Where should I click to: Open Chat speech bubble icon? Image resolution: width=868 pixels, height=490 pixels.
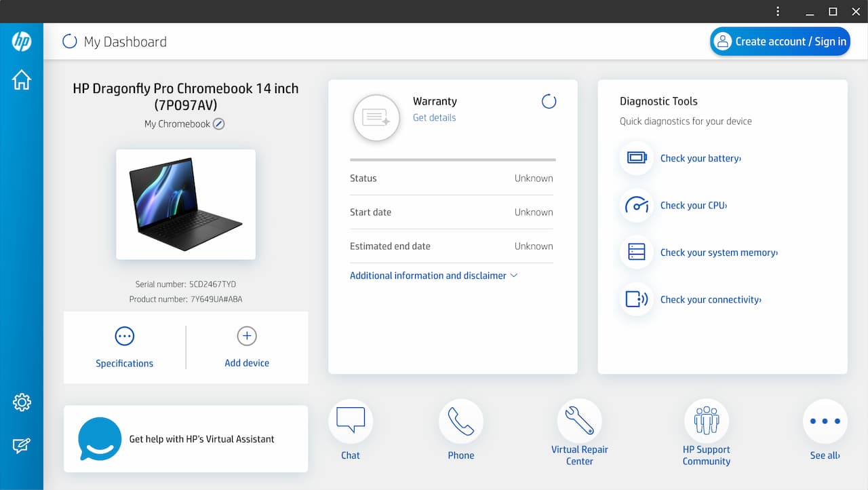(351, 421)
